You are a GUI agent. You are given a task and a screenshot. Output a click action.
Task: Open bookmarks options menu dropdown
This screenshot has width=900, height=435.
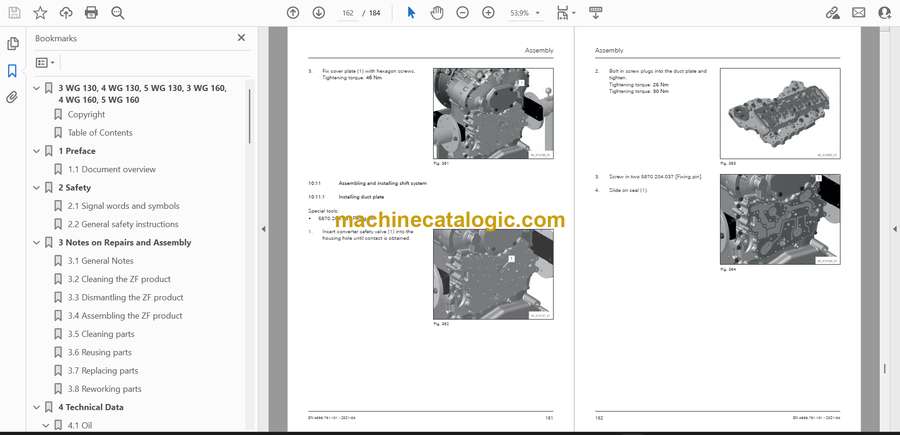tap(45, 63)
